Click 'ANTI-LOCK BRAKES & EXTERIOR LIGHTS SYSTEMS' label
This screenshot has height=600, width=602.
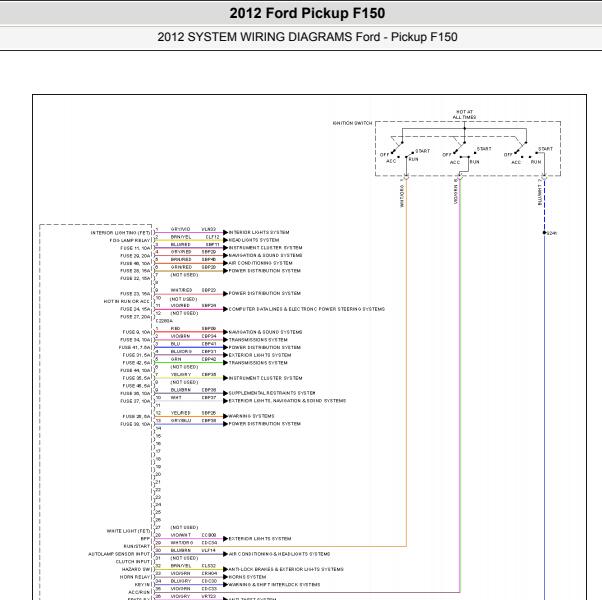pyautogui.click(x=286, y=569)
